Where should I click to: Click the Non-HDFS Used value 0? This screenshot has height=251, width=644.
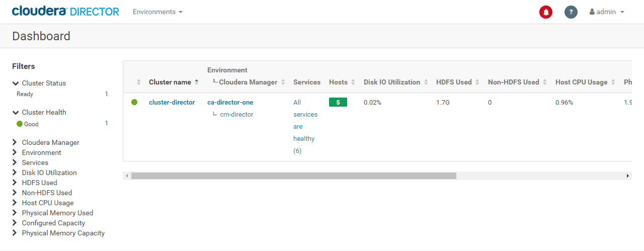click(x=490, y=102)
